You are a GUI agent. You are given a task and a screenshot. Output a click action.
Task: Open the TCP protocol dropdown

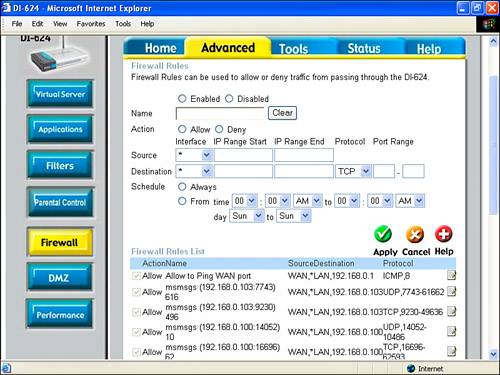[x=353, y=171]
